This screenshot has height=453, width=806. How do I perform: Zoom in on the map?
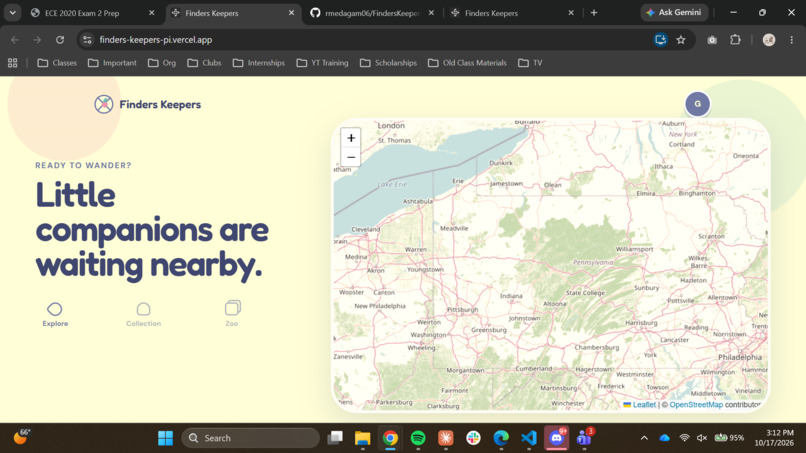[351, 138]
